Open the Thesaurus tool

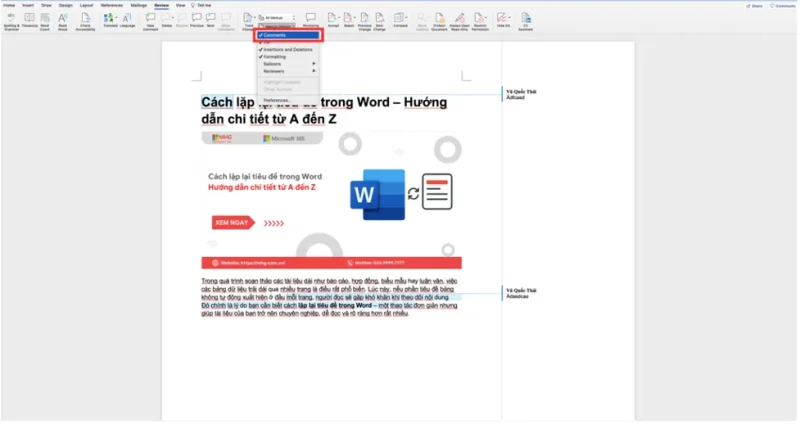[29, 21]
